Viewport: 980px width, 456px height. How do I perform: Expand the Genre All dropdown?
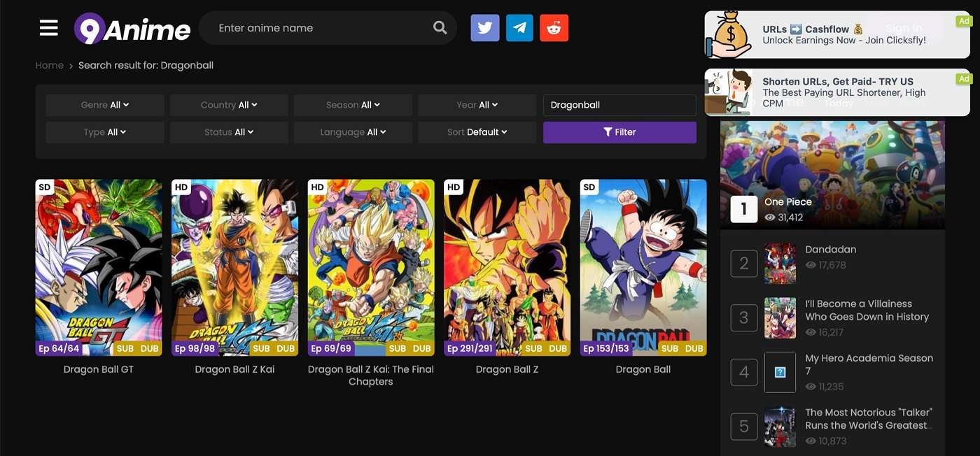tap(104, 105)
